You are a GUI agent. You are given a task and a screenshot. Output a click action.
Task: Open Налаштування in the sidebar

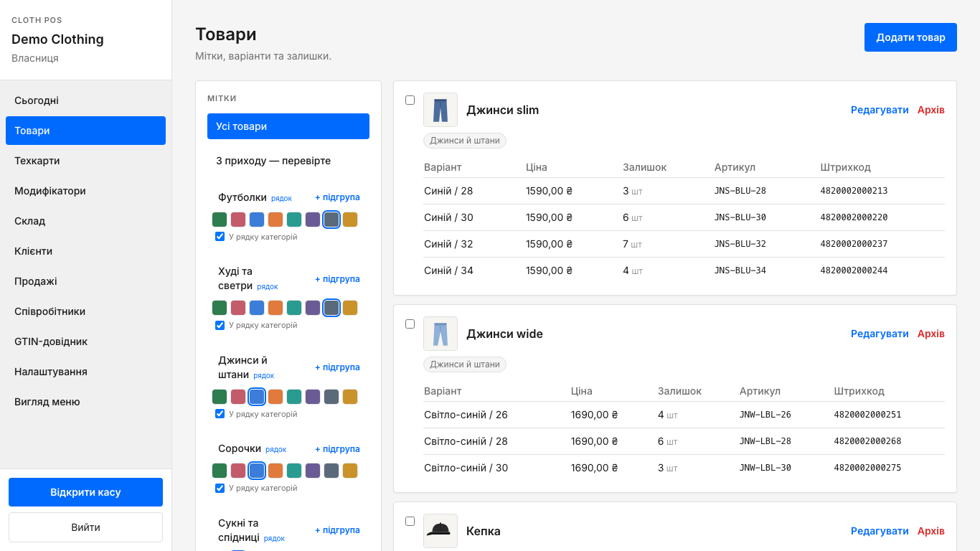pyautogui.click(x=85, y=372)
